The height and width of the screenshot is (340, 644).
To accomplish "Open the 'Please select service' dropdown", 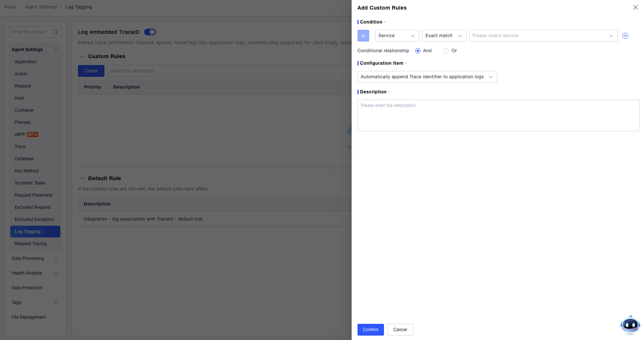I will pyautogui.click(x=543, y=36).
